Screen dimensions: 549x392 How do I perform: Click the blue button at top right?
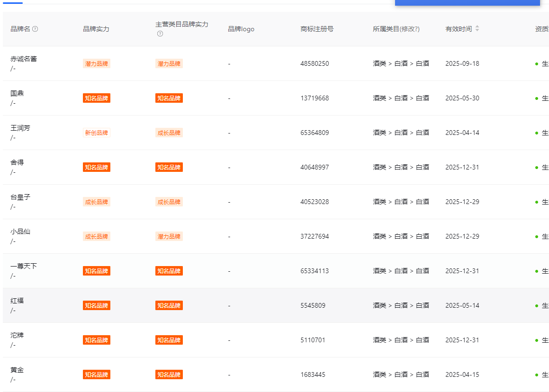point(467,2)
